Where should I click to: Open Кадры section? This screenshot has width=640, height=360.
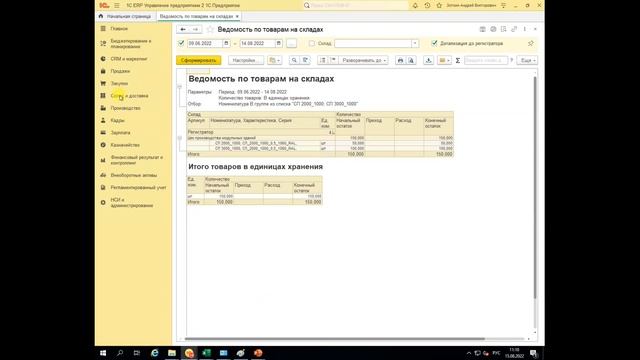coord(118,120)
